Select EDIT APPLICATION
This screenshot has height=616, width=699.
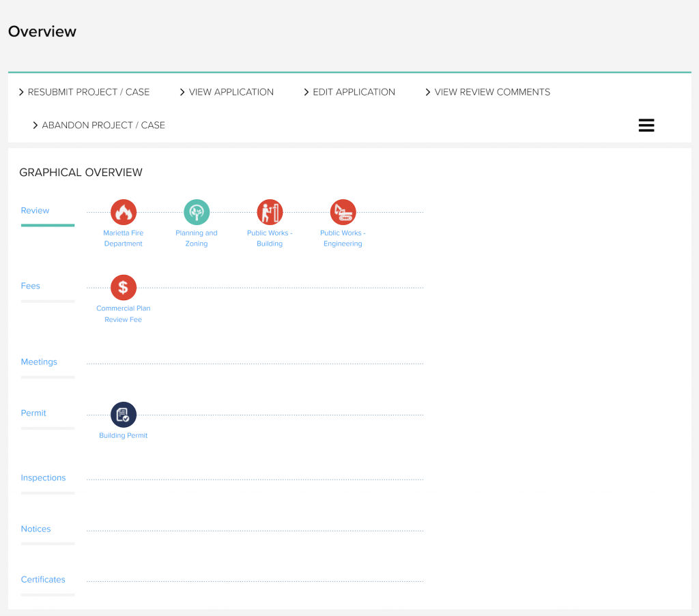point(354,92)
